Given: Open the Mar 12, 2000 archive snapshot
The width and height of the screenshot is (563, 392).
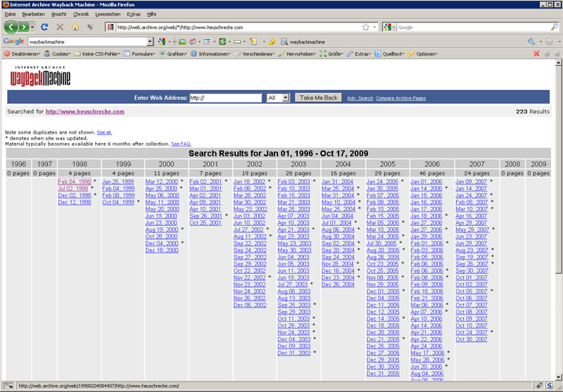Looking at the screenshot, I should point(162,182).
